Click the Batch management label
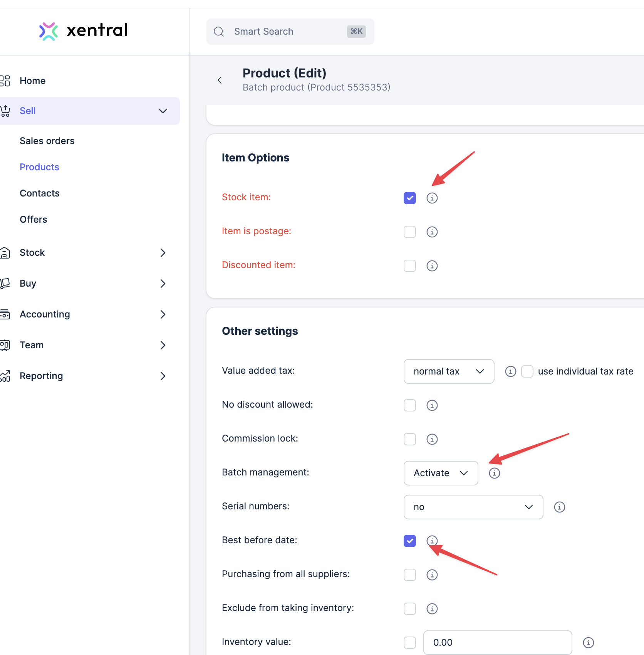The width and height of the screenshot is (644, 655). point(265,472)
